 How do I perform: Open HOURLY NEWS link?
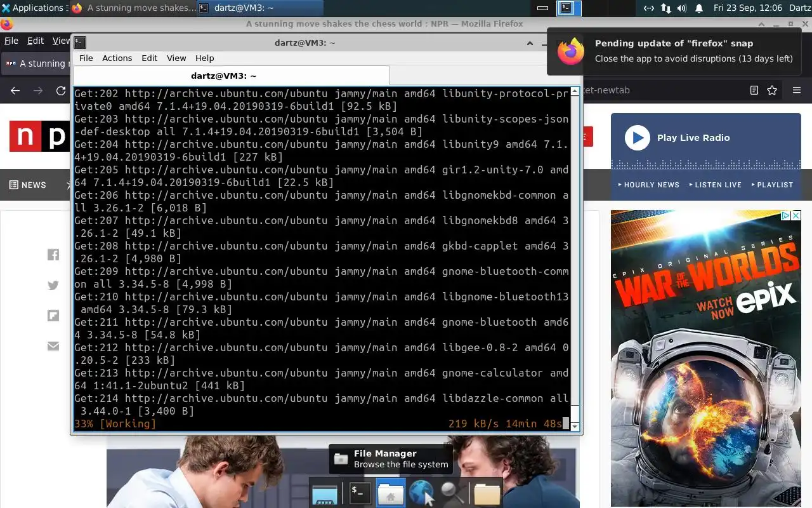[649, 185]
